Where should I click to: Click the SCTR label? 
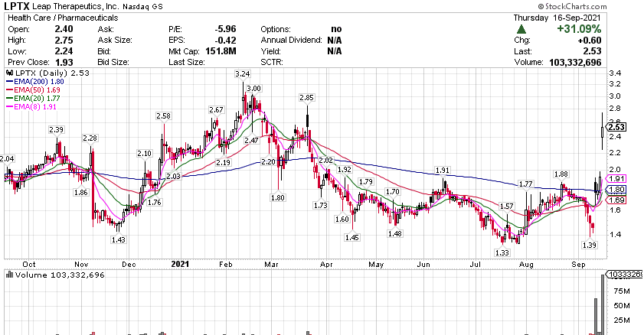[272, 62]
